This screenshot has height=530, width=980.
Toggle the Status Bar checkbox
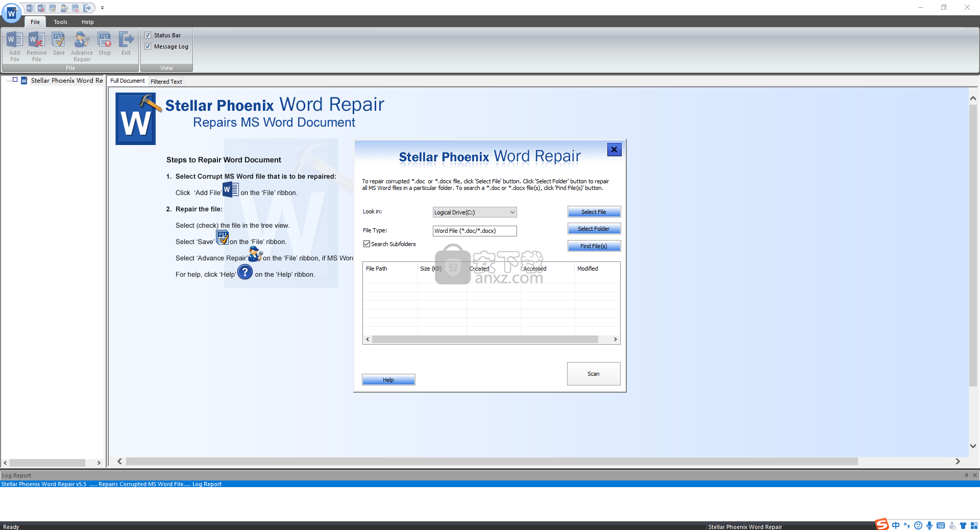148,35
